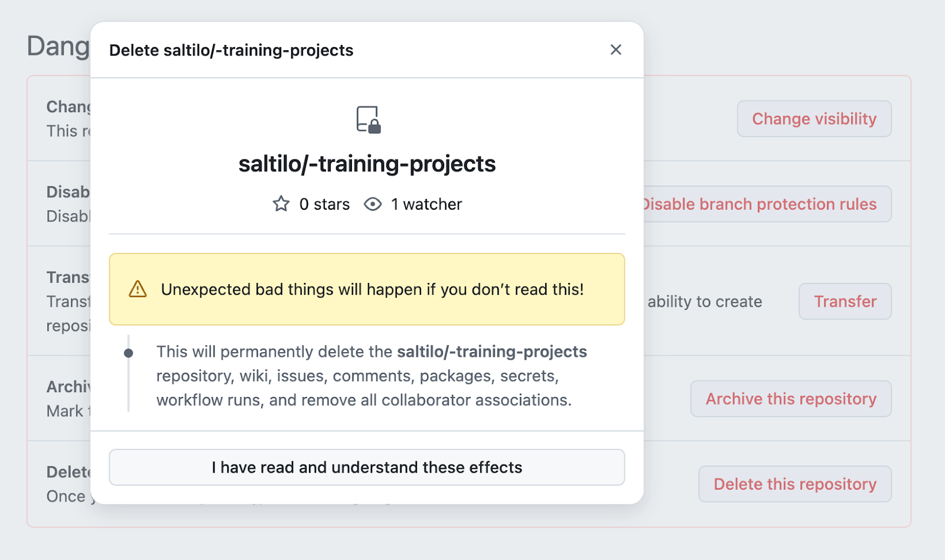This screenshot has width=945, height=560.
Task: Click the 1 watcher label
Action: tap(426, 204)
